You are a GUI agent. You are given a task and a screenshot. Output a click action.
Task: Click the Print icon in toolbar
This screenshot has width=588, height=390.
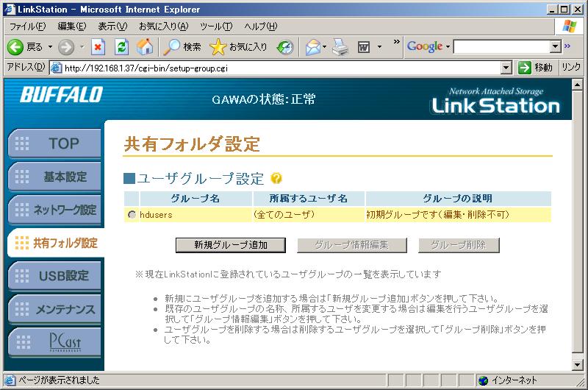(x=339, y=46)
